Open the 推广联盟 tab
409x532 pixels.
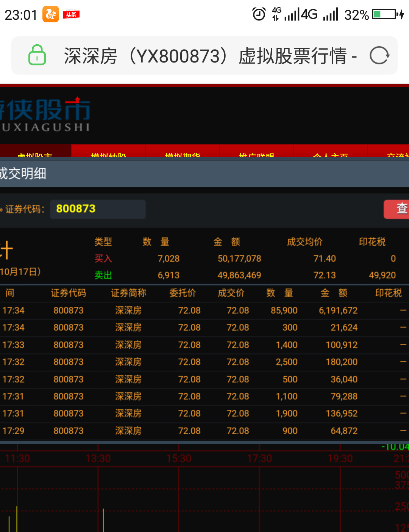click(256, 153)
